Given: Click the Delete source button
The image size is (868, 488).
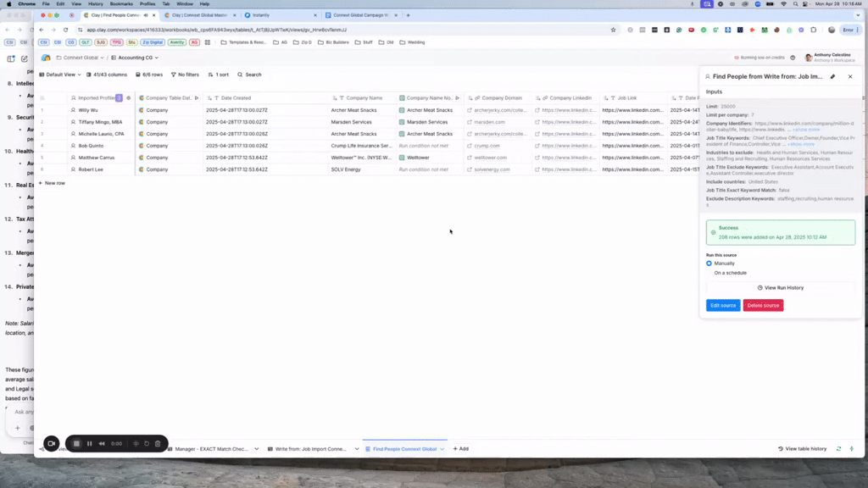Looking at the screenshot, I should (763, 305).
